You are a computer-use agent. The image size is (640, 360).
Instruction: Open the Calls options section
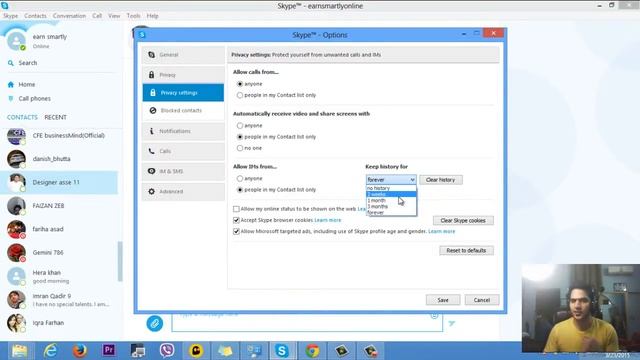(x=183, y=151)
